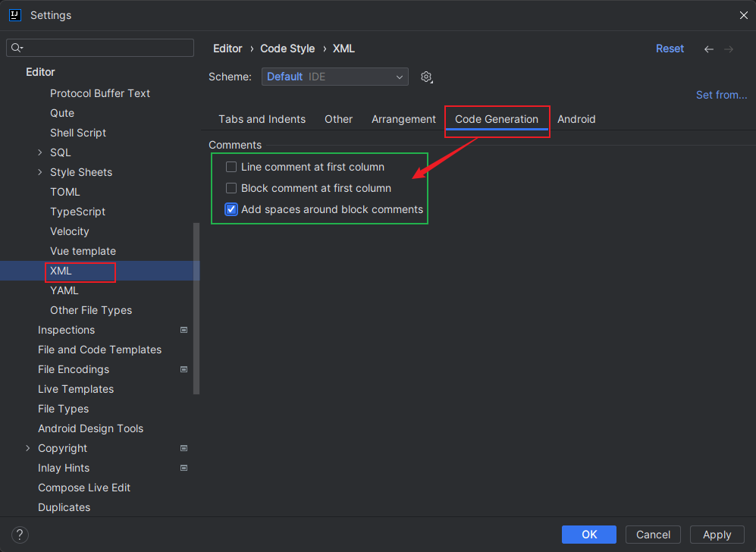Expand the Style Sheets tree node
The height and width of the screenshot is (552, 756).
40,173
